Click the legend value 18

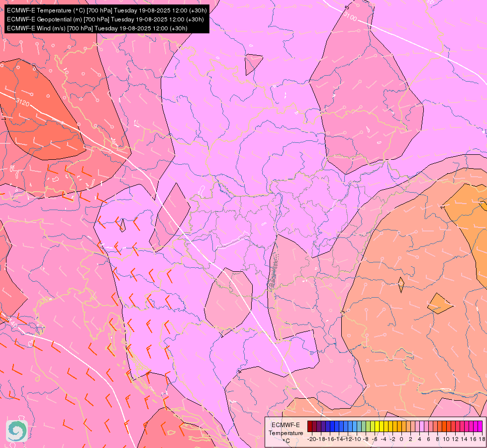click(x=482, y=440)
